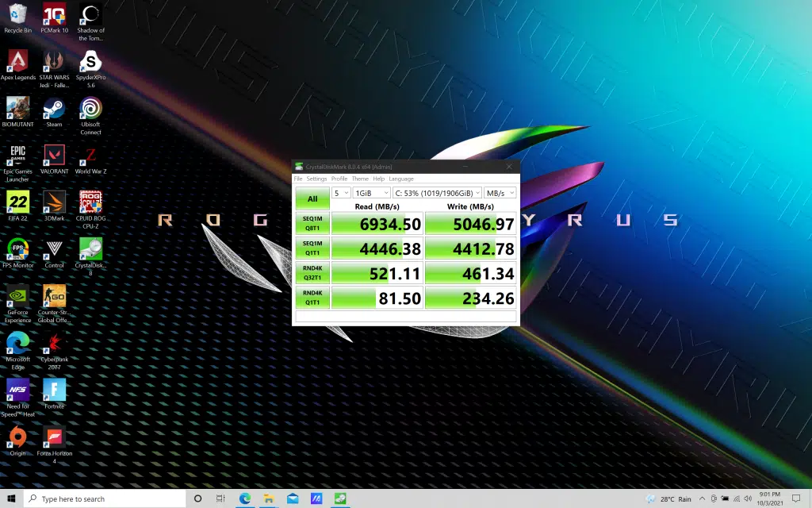Select the SpyderXPro 5.6 shortcut
This screenshot has width=812, height=508.
[90, 70]
